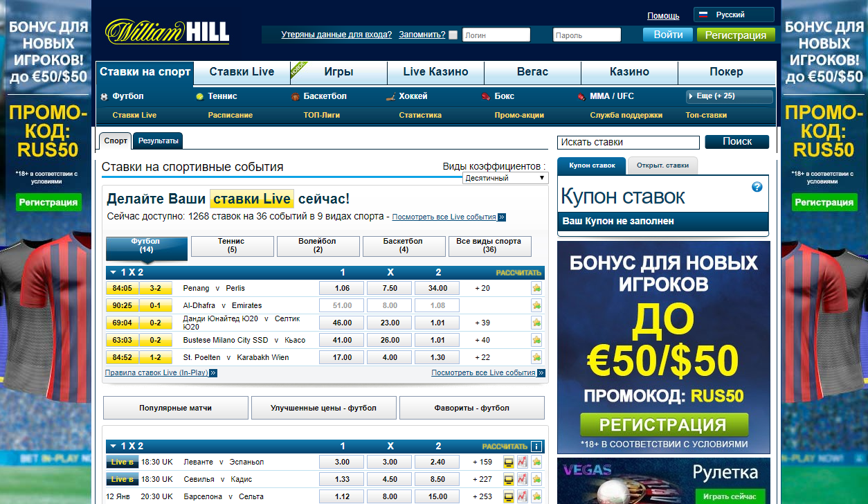Click the Russian flag language icon
Image resolution: width=868 pixels, height=504 pixels.
703,15
